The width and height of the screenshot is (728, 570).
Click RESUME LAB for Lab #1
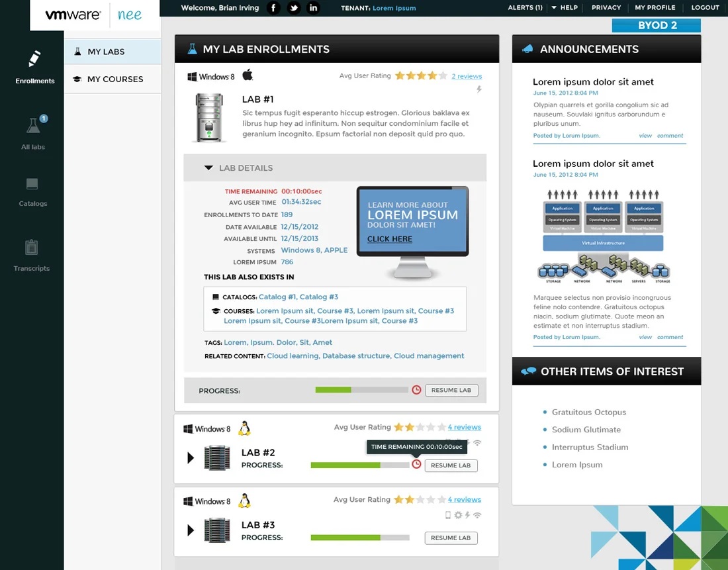pos(451,390)
